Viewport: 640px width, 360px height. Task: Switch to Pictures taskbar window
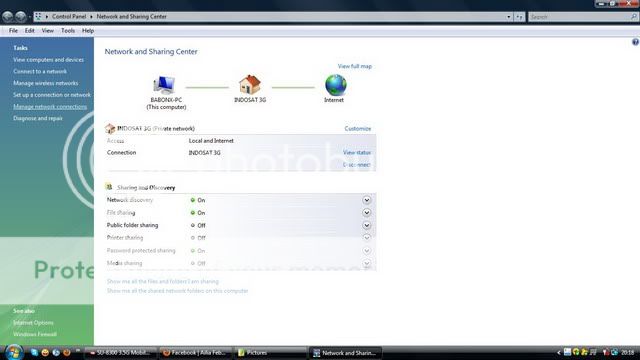click(270, 353)
